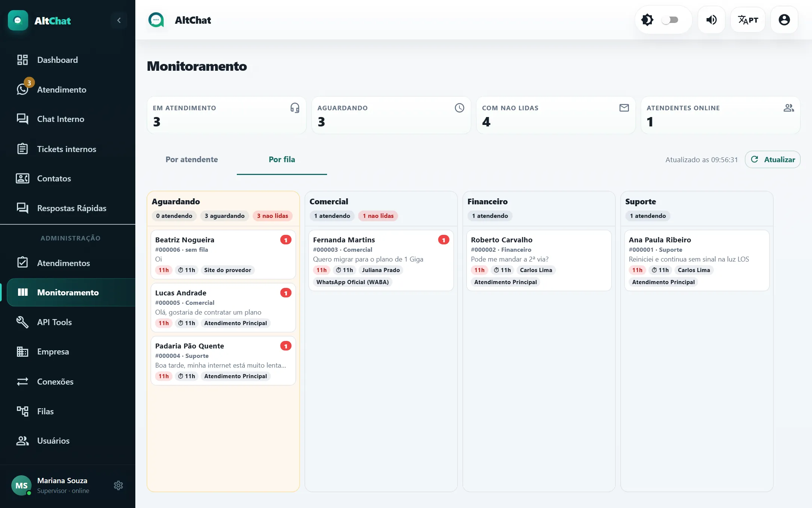Click the '1 nao lidas' chip in Comercial
The width and height of the screenshot is (812, 508).
pyautogui.click(x=378, y=216)
